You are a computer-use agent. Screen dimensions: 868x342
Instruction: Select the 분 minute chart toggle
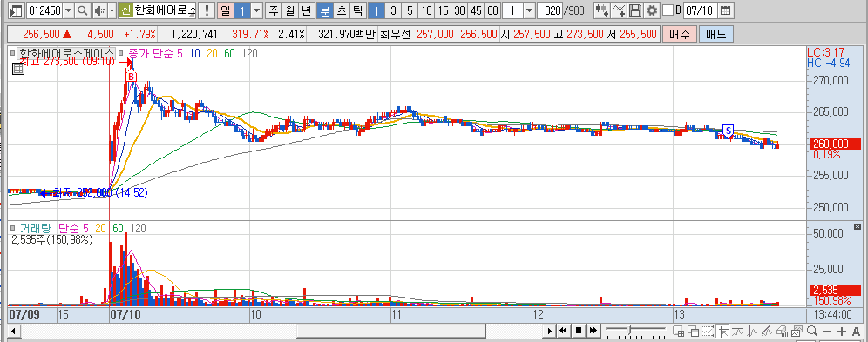325,10
